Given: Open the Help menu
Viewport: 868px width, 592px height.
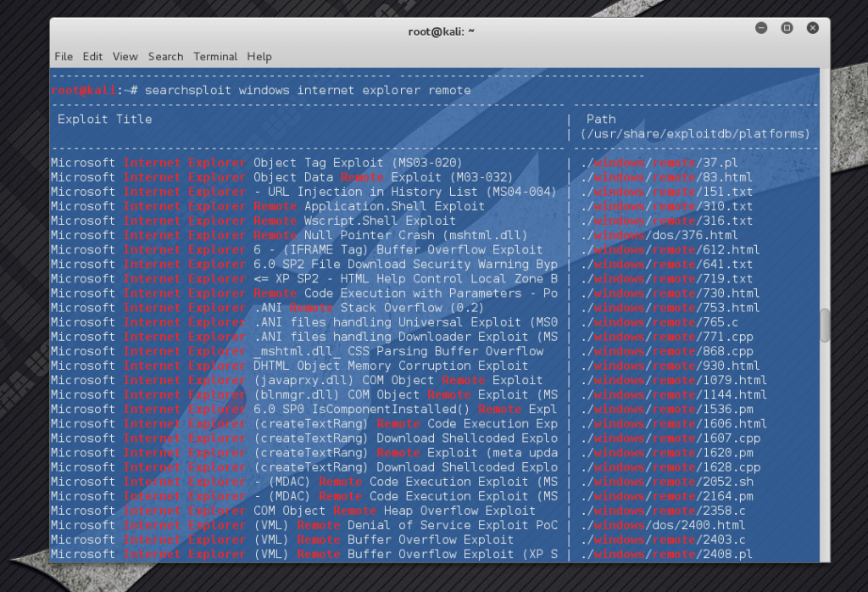Looking at the screenshot, I should 259,57.
